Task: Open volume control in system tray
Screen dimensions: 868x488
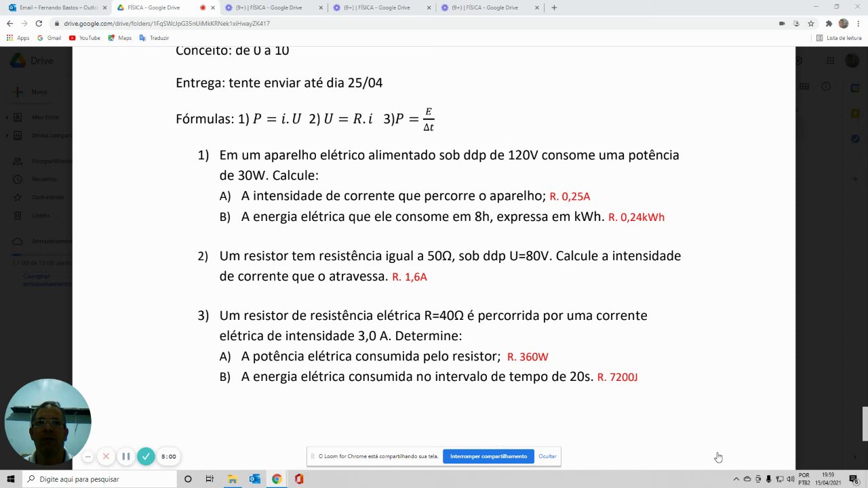Action: point(791,479)
